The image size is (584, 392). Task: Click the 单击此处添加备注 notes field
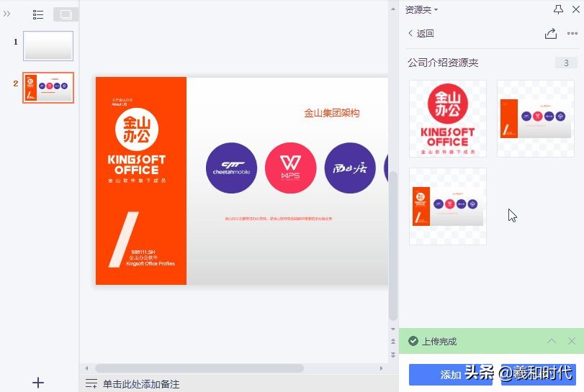[141, 384]
